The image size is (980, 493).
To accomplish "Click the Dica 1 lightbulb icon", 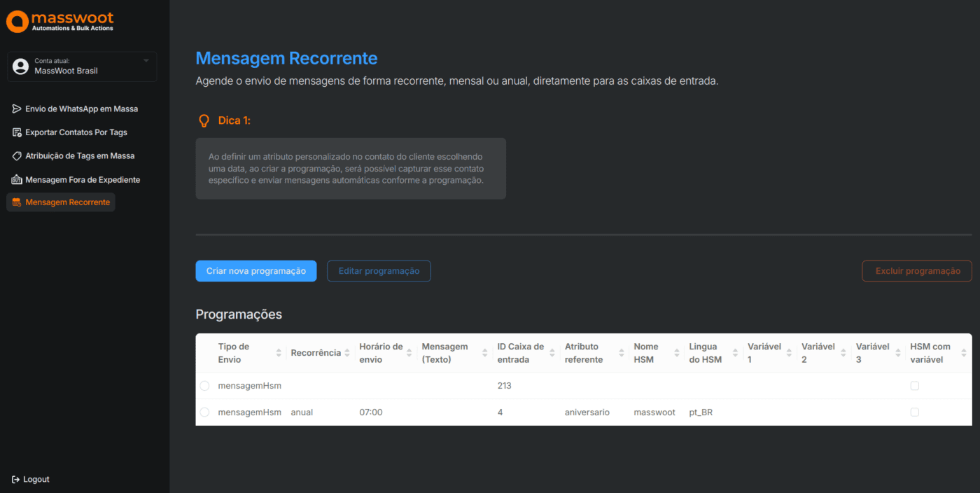I will tap(204, 121).
